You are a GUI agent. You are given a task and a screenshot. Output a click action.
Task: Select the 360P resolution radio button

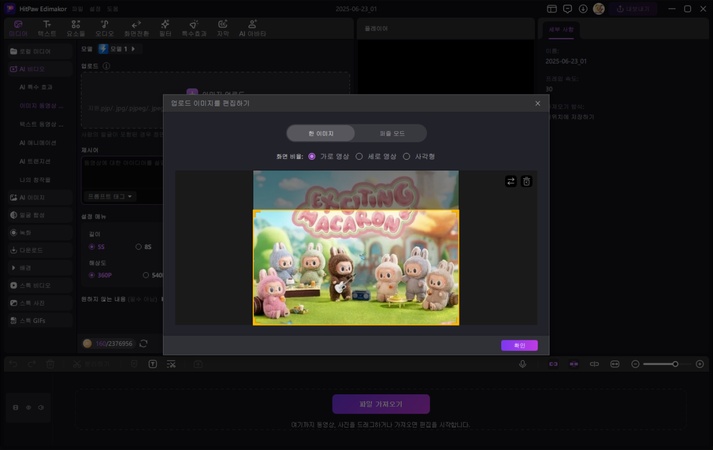[x=92, y=275]
